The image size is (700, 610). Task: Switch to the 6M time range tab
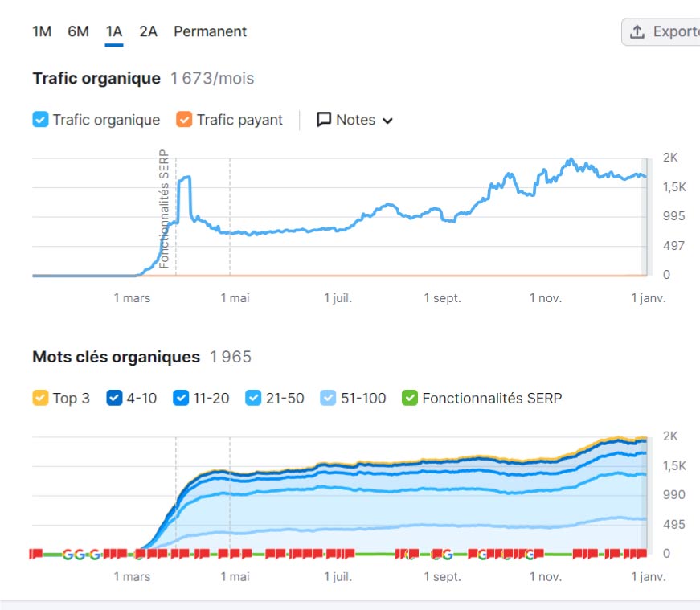pos(78,31)
